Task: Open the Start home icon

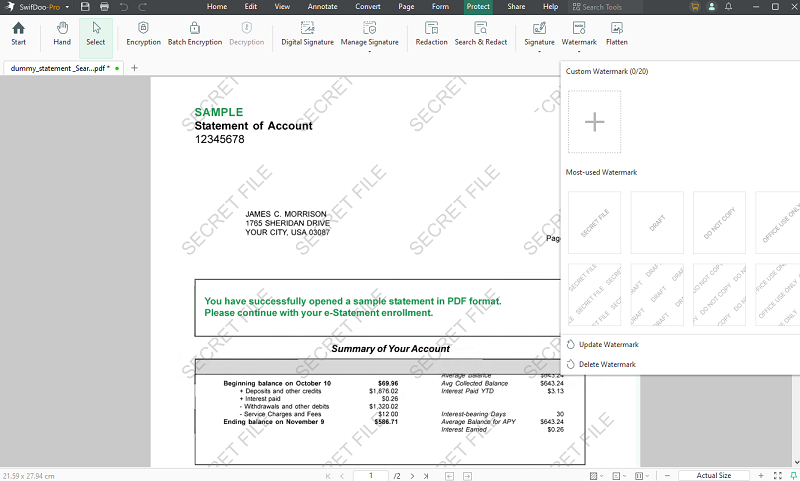Action: 18,34
